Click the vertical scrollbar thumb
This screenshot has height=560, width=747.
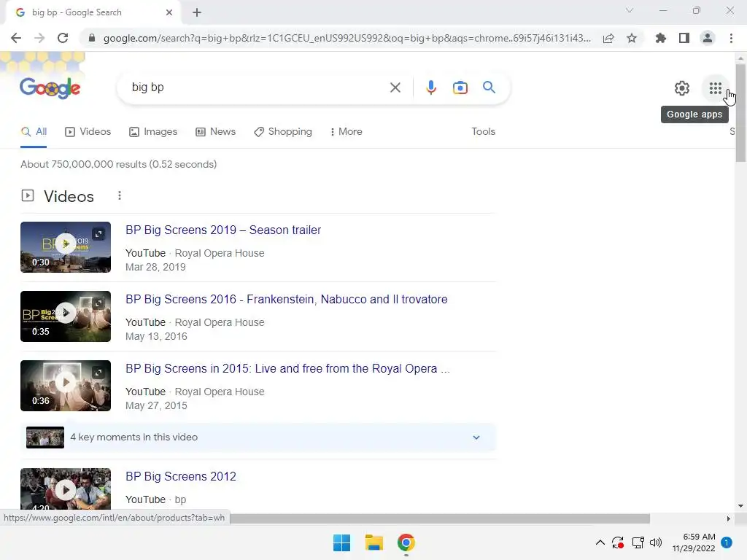740,112
